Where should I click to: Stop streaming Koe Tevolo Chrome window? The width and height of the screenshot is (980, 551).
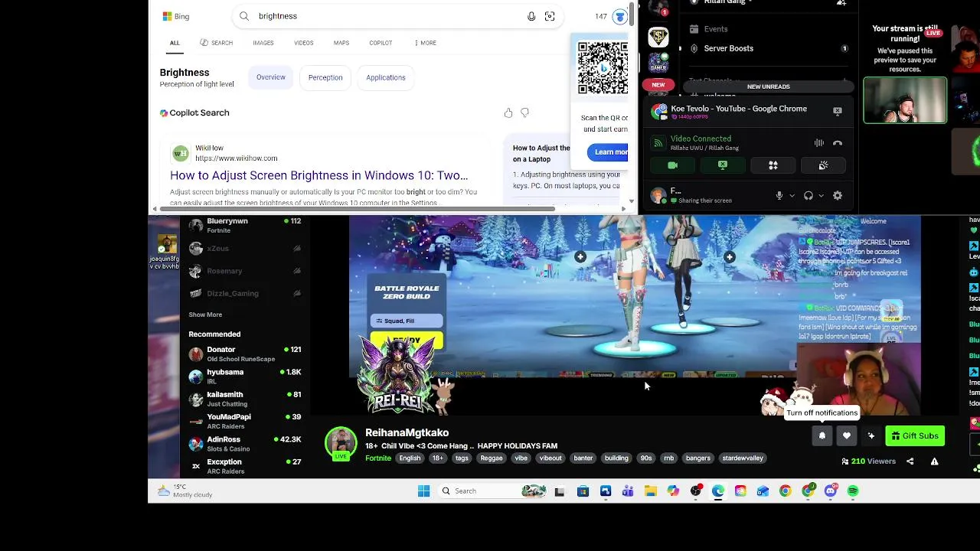pyautogui.click(x=838, y=111)
